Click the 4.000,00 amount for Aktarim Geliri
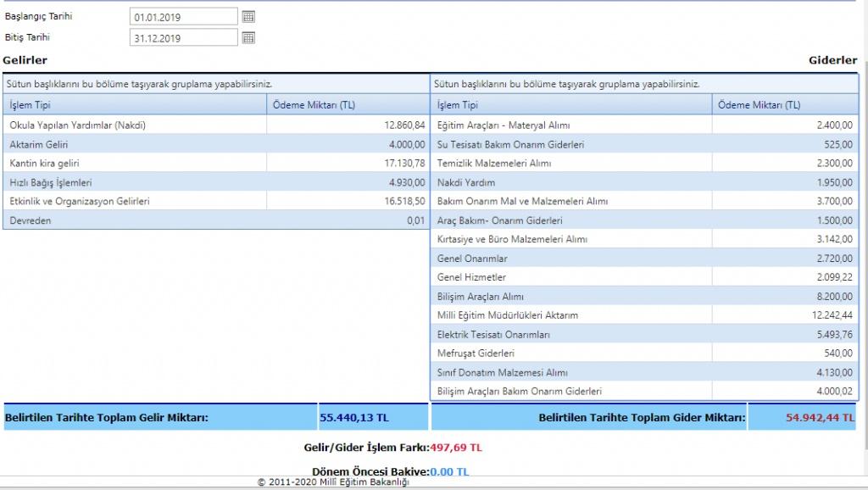Image resolution: width=868 pixels, height=490 pixels. [407, 144]
